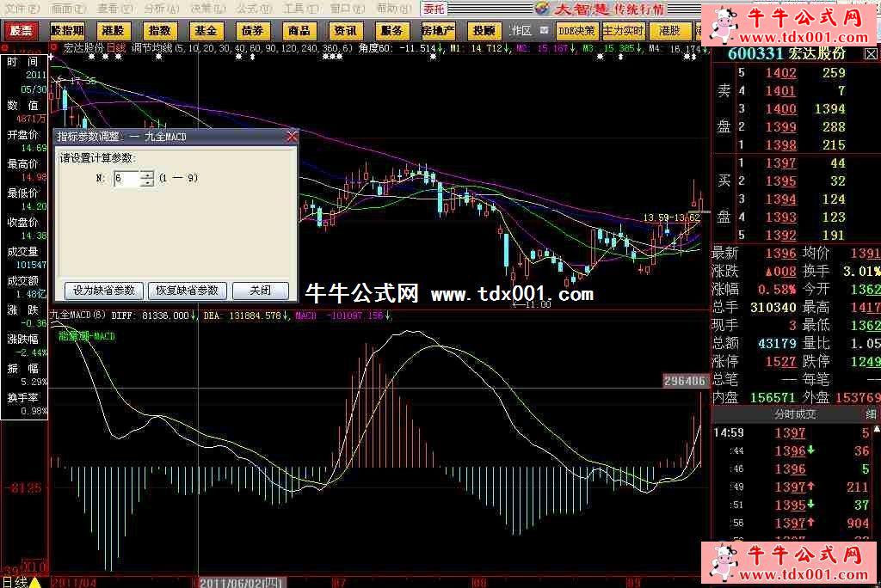Click the 委托 trading button
Screen dimensions: 881x588
[434, 9]
